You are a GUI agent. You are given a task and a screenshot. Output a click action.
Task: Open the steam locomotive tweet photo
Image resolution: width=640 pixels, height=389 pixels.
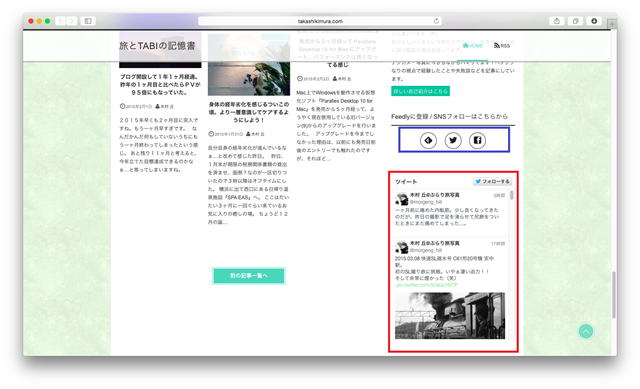450,315
